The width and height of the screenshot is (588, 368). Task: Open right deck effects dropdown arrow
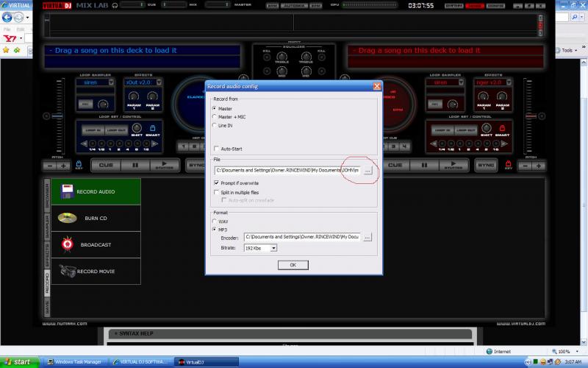(x=509, y=82)
